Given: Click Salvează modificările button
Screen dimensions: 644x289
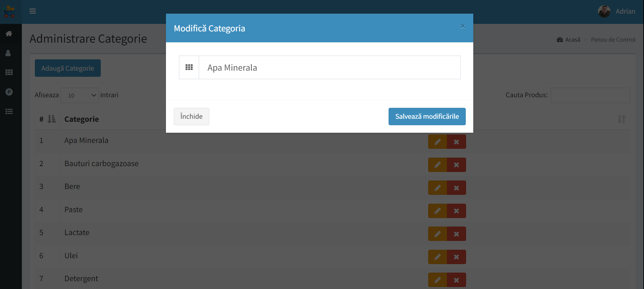Looking at the screenshot, I should tap(427, 116).
